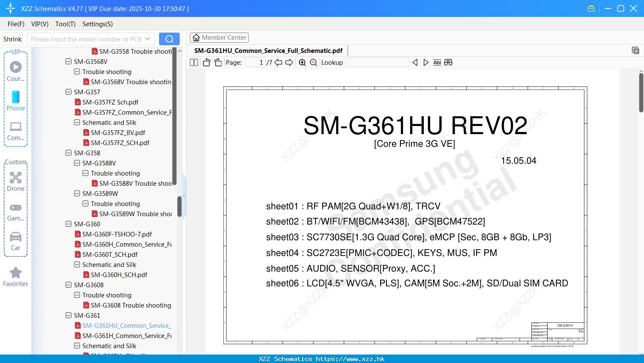Select the Phone sidebar category

[x=16, y=101]
